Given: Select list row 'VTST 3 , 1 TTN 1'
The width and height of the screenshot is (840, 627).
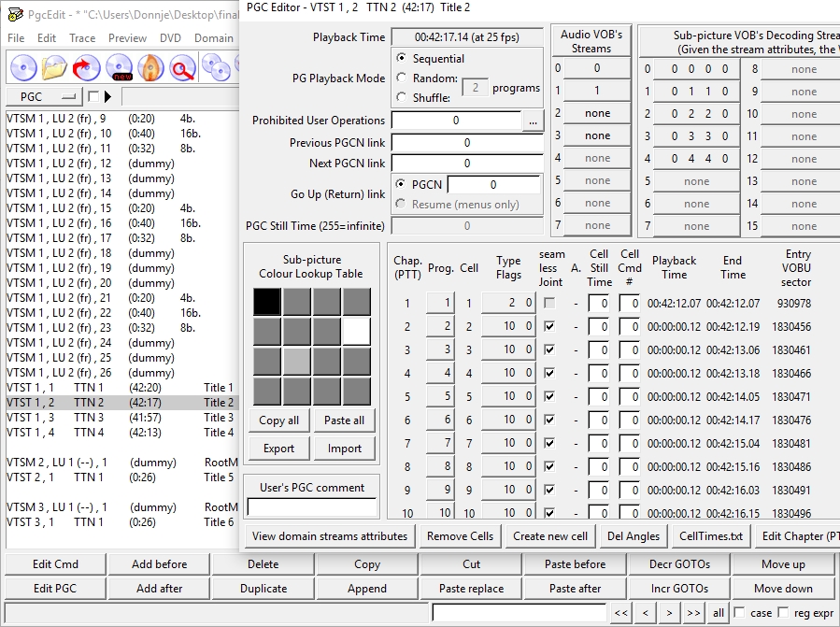Looking at the screenshot, I should 121,522.
